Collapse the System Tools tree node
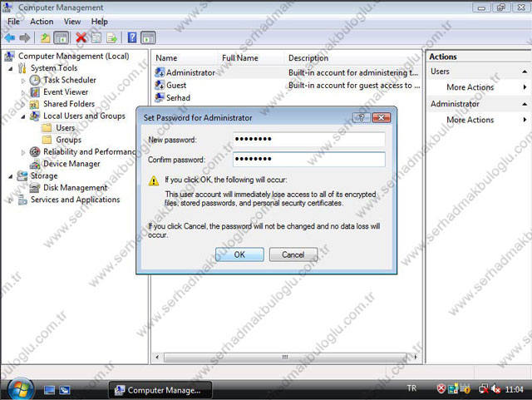 (11, 68)
